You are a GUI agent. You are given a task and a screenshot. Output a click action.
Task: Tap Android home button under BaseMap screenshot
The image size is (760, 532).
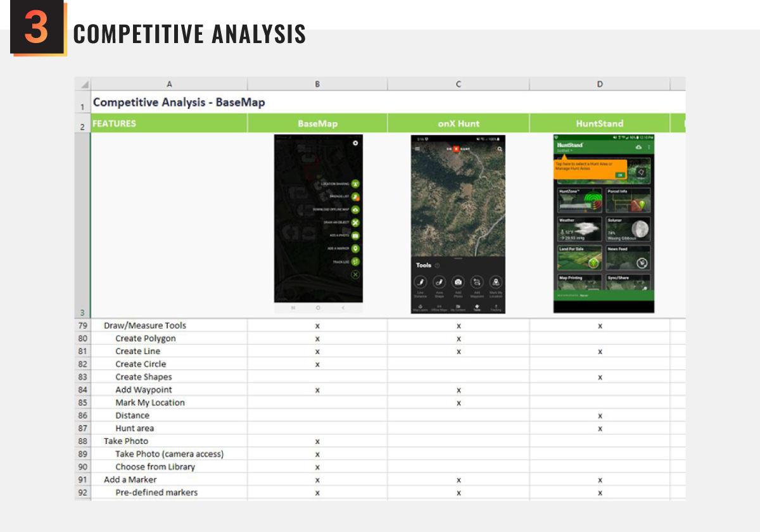pyautogui.click(x=318, y=307)
